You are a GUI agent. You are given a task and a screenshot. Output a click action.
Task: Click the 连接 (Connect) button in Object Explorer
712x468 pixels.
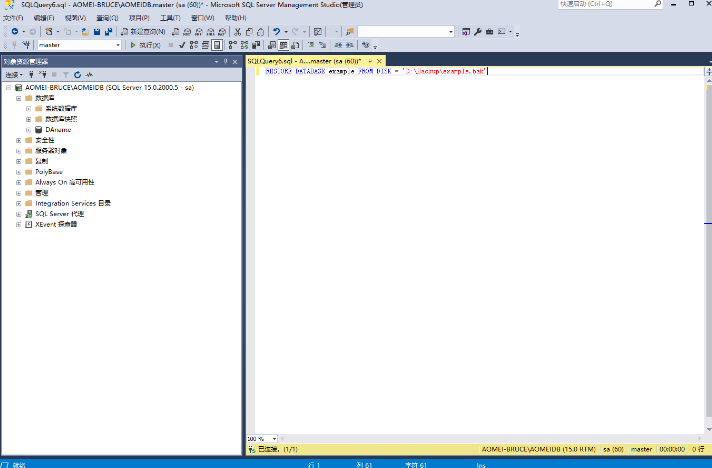click(x=14, y=75)
